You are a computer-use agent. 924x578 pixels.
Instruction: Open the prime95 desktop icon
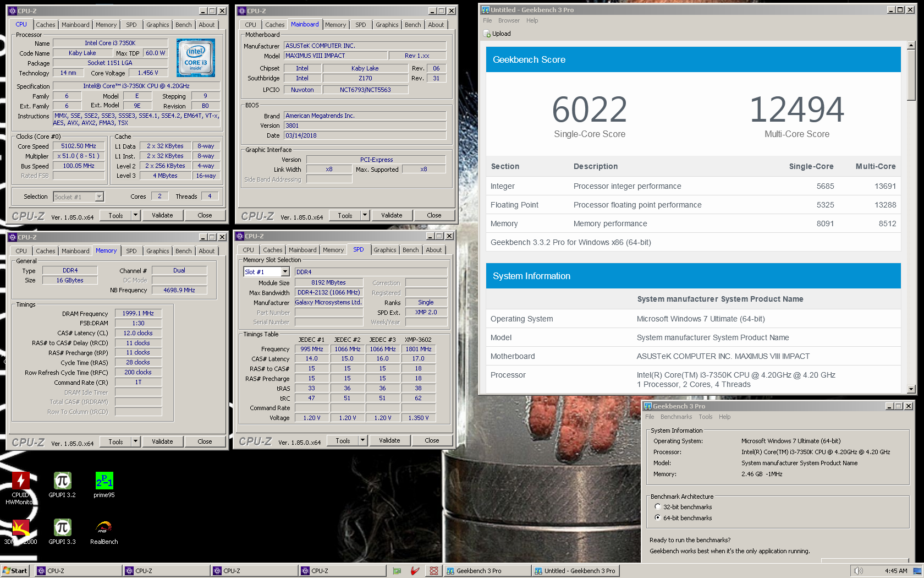tap(104, 485)
